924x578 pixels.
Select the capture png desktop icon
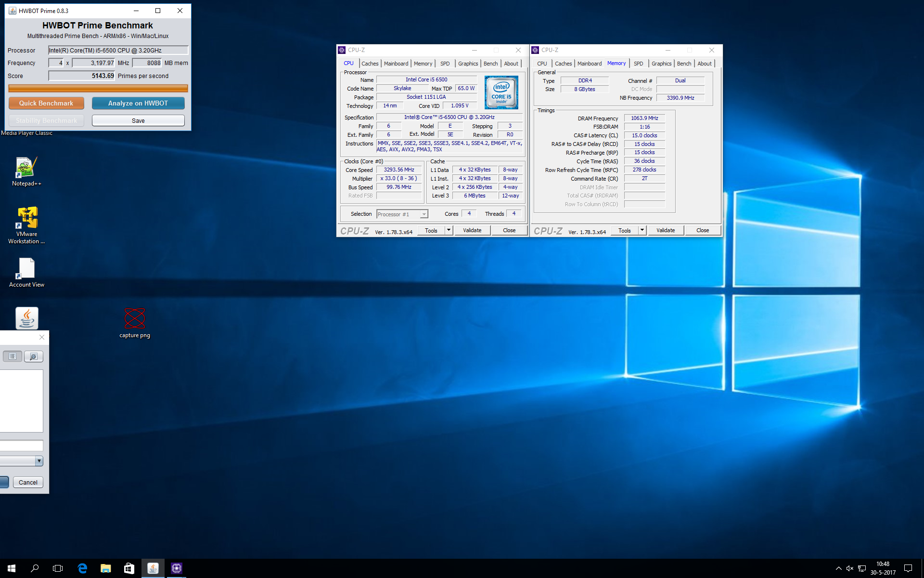click(x=135, y=323)
